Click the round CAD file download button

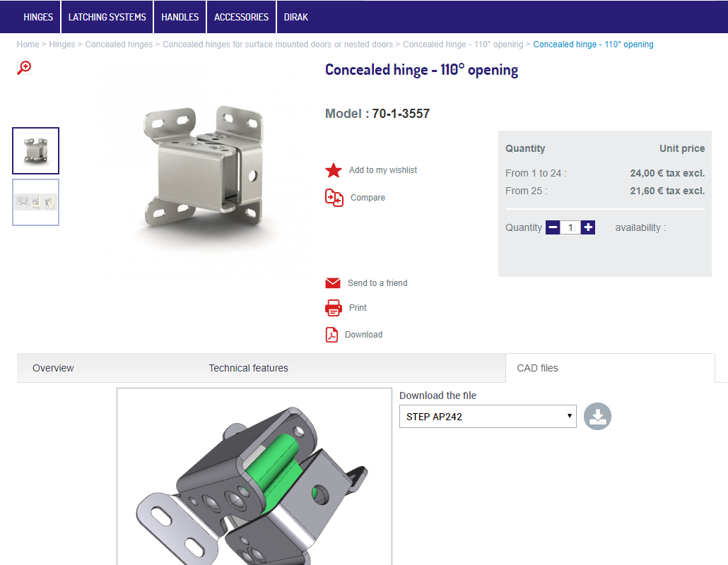(597, 417)
